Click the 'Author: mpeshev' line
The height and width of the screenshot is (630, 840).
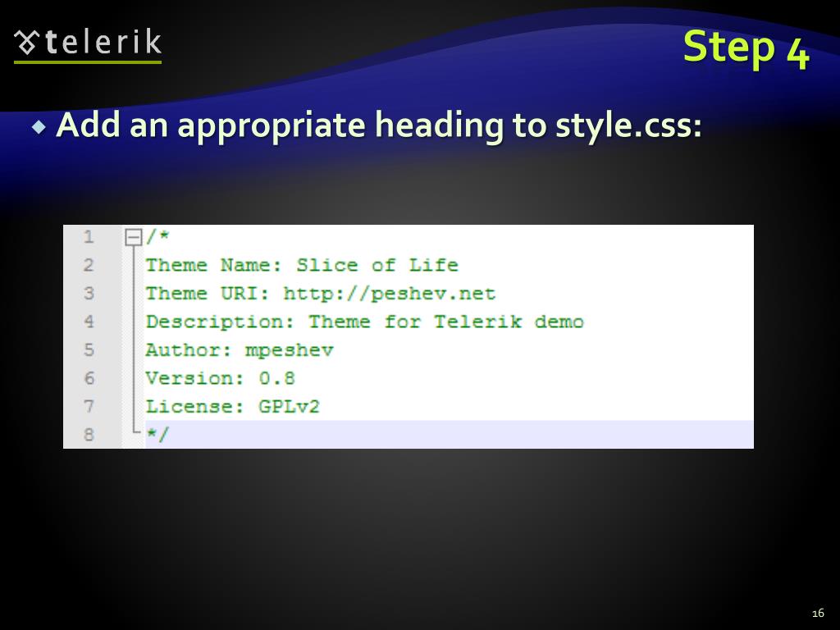240,350
